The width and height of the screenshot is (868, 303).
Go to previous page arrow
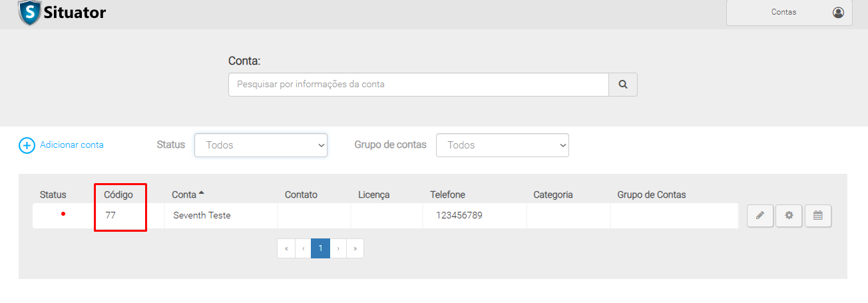pos(303,248)
